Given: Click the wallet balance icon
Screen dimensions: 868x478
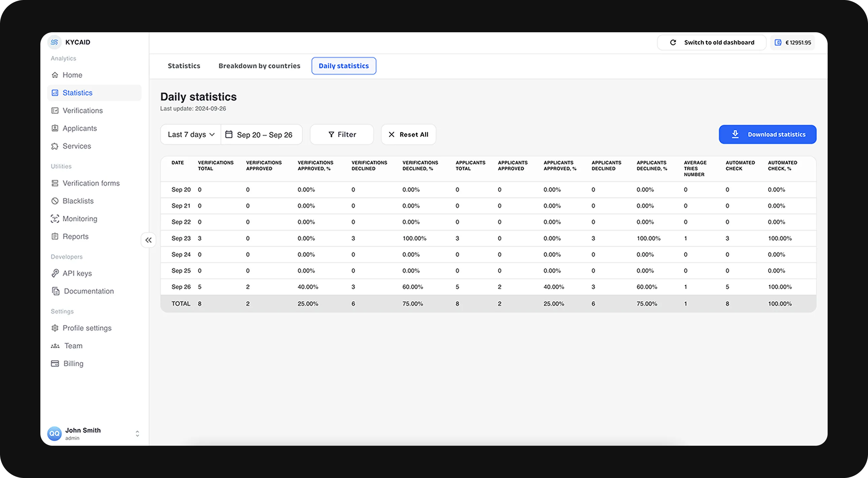Looking at the screenshot, I should 778,42.
